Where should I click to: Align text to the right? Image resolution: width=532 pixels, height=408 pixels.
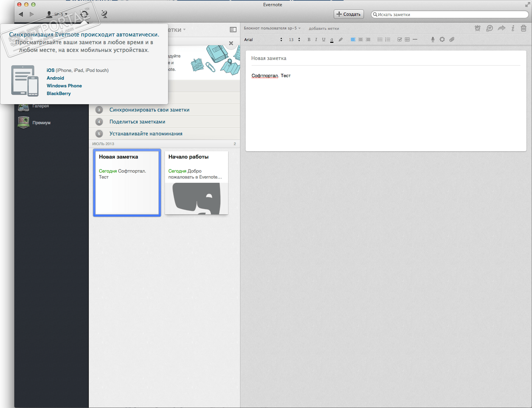(x=368, y=40)
